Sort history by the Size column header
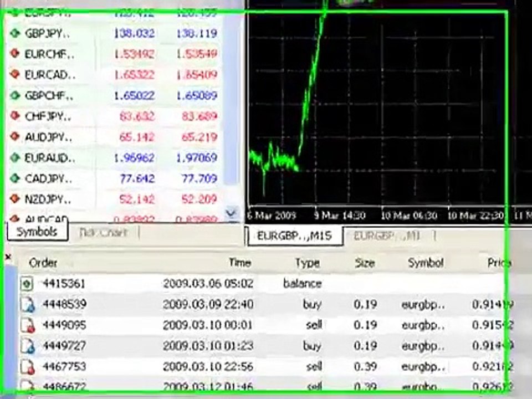 click(x=365, y=263)
